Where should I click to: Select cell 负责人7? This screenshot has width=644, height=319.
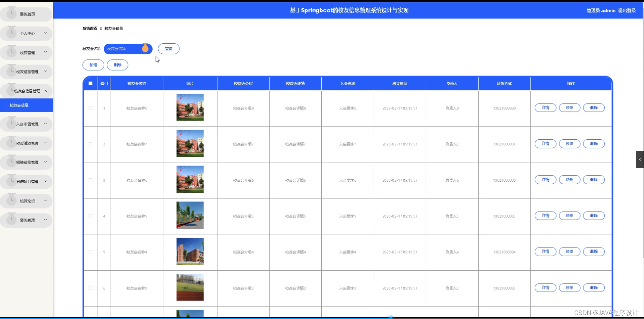click(452, 144)
